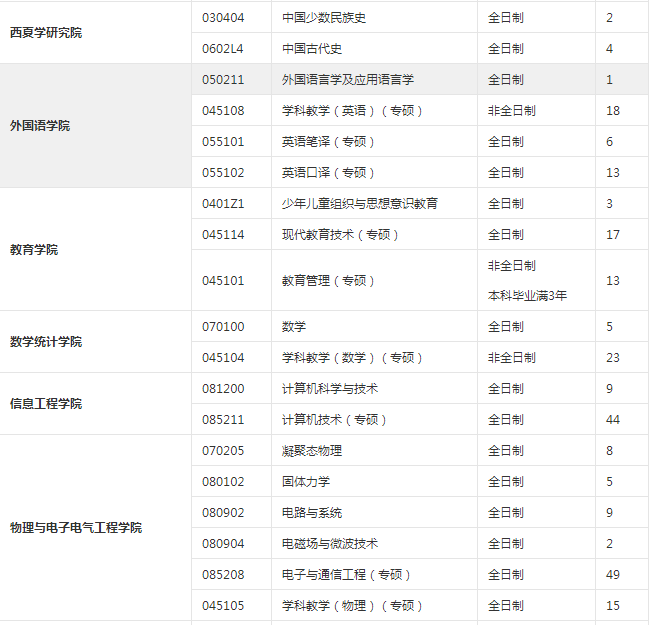Click the 本科毕业满3年 requirement text
The height and width of the screenshot is (625, 651).
[x=527, y=295]
